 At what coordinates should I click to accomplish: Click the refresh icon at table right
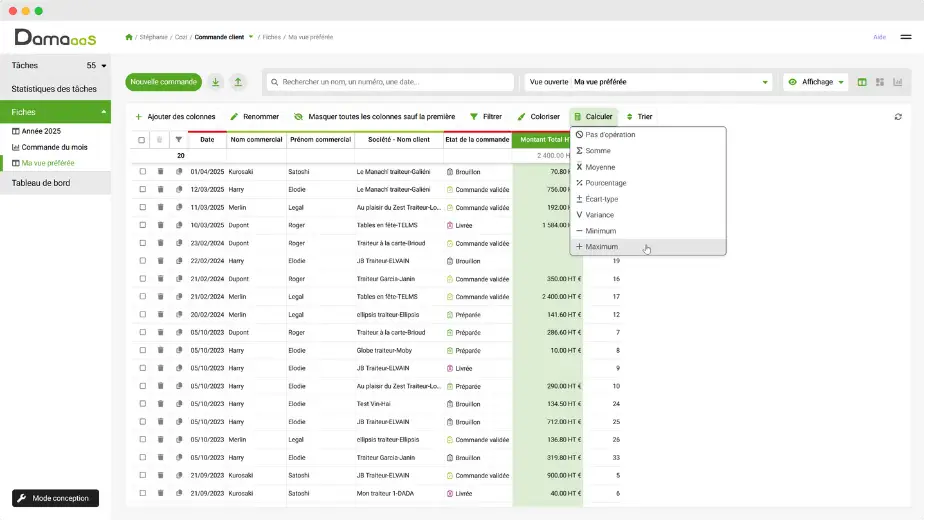click(x=898, y=117)
